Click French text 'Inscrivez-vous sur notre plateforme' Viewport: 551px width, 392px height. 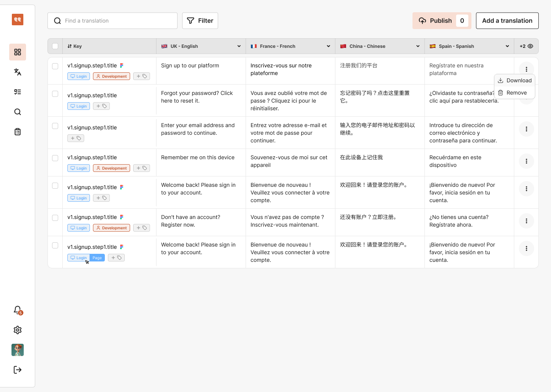pos(281,69)
